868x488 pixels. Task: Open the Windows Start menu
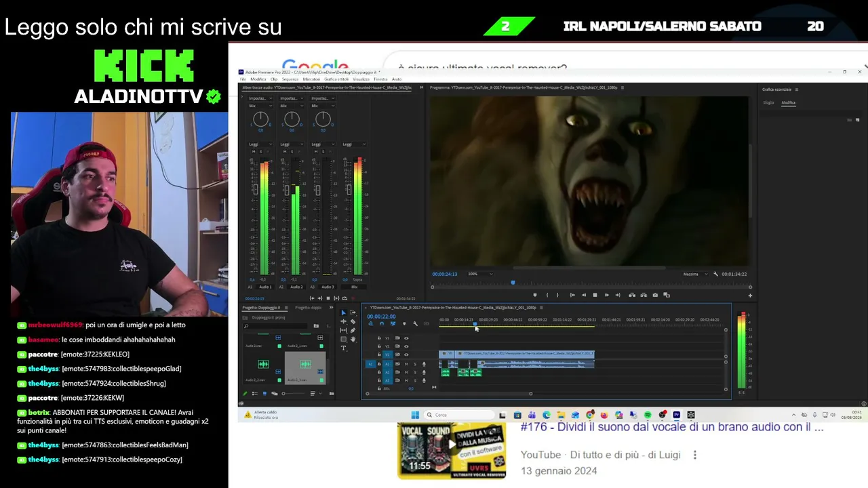click(x=415, y=415)
